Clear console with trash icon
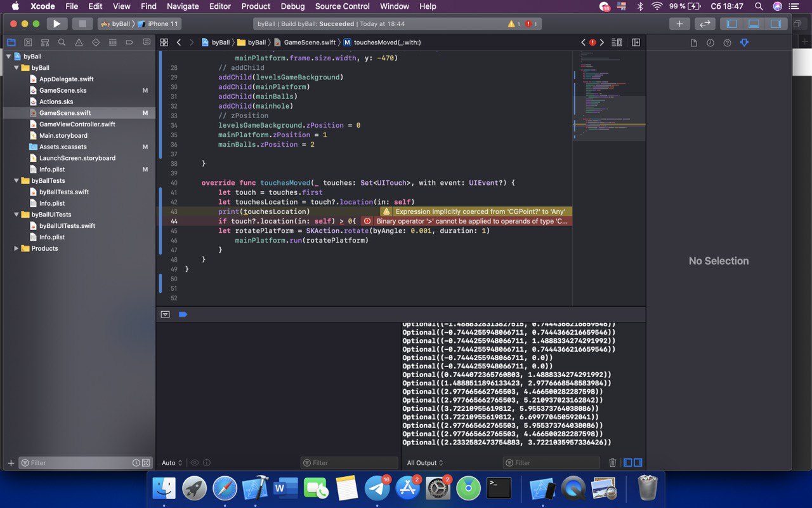Screen dimensions: 812x508 click(612, 463)
